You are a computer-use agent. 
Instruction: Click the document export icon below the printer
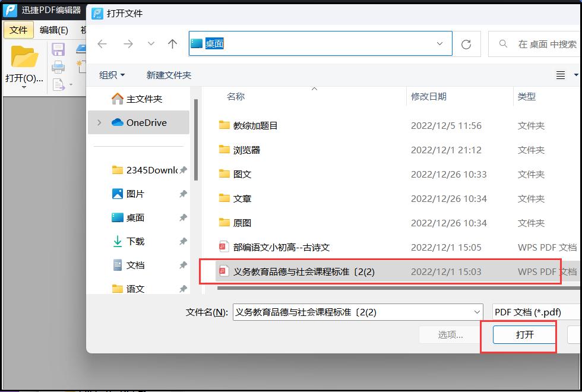59,84
